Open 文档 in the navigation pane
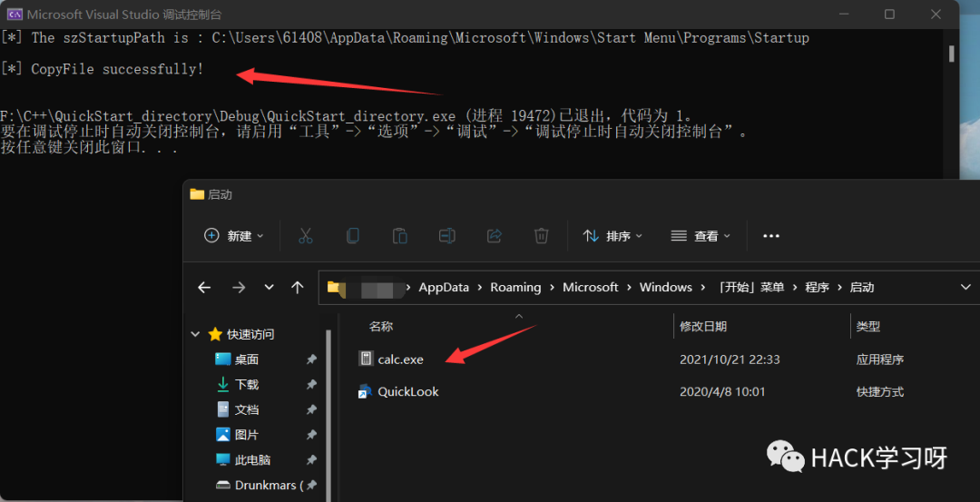Image resolution: width=980 pixels, height=502 pixels. point(246,409)
